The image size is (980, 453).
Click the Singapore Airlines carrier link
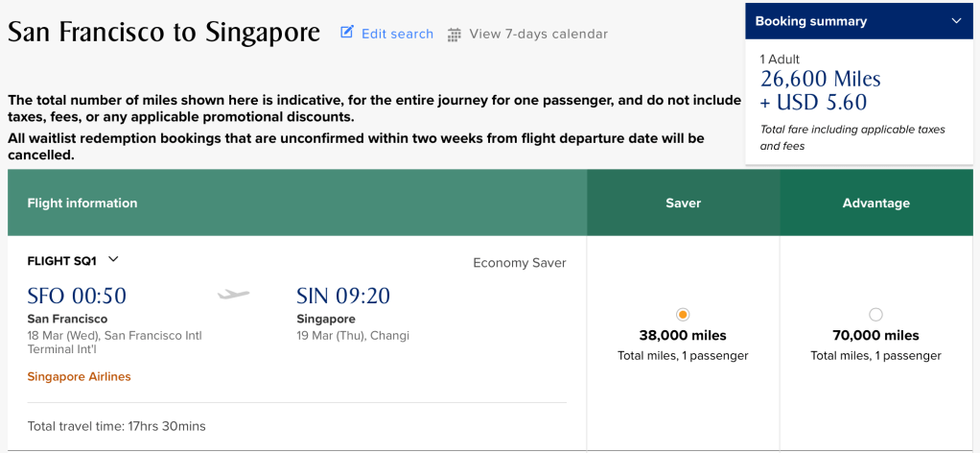(x=80, y=376)
